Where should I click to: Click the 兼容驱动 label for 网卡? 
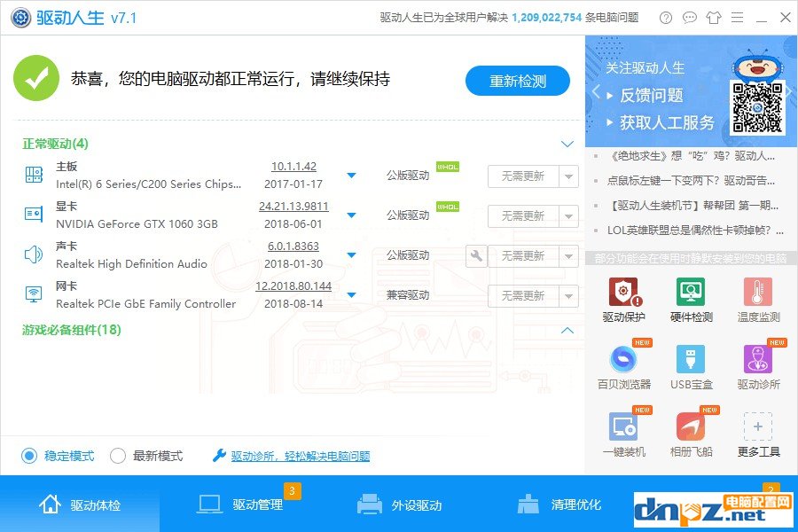[408, 295]
